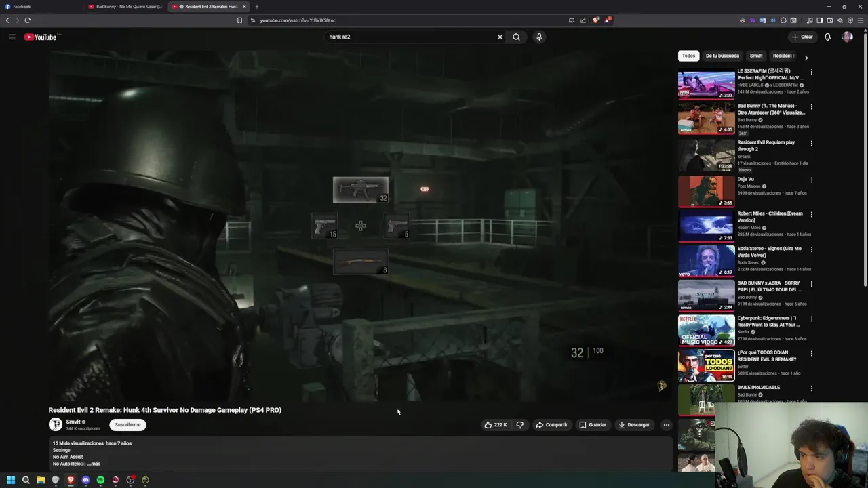868x488 pixels.
Task: Open Brave Rewards triangle icon
Action: (x=608, y=20)
